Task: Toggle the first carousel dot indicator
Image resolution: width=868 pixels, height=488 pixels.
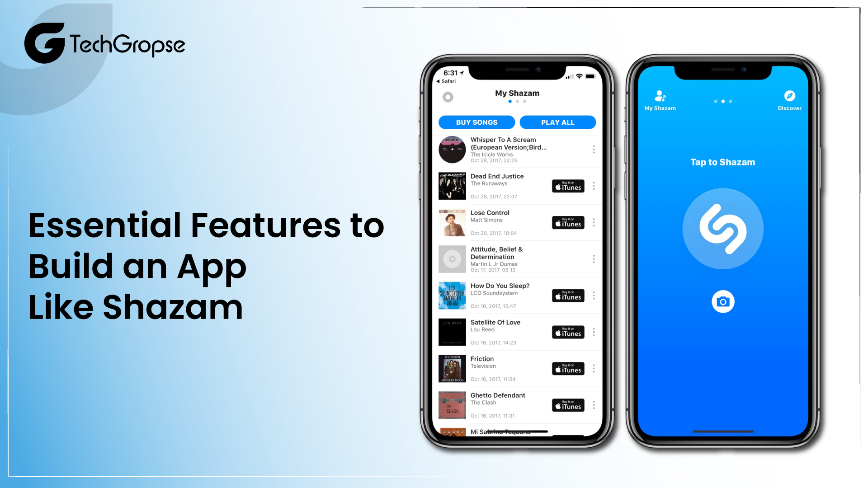Action: pos(510,101)
